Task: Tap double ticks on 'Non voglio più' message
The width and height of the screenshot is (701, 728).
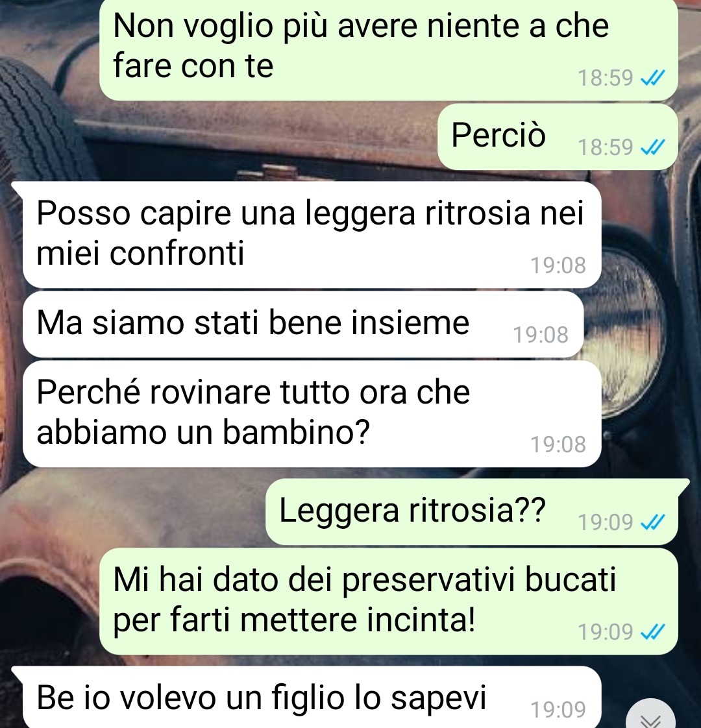Action: pos(653,77)
